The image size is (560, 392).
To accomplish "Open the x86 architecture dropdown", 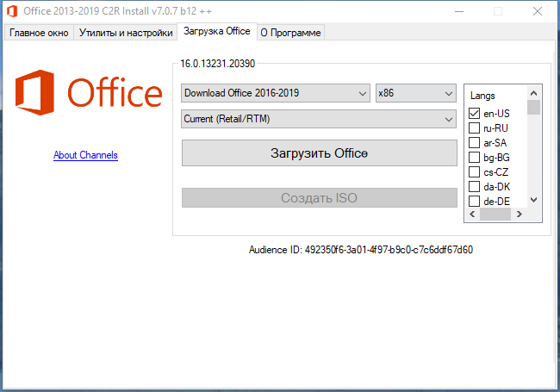I will tap(416, 93).
